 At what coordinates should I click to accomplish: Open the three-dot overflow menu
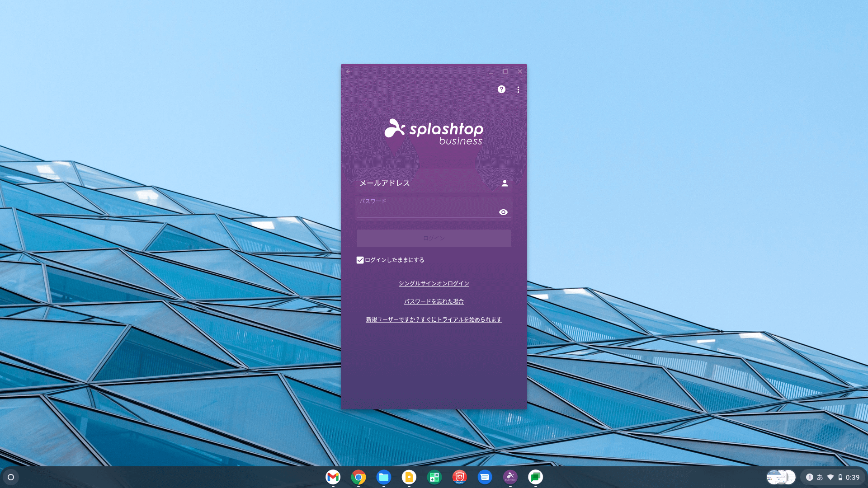(518, 89)
